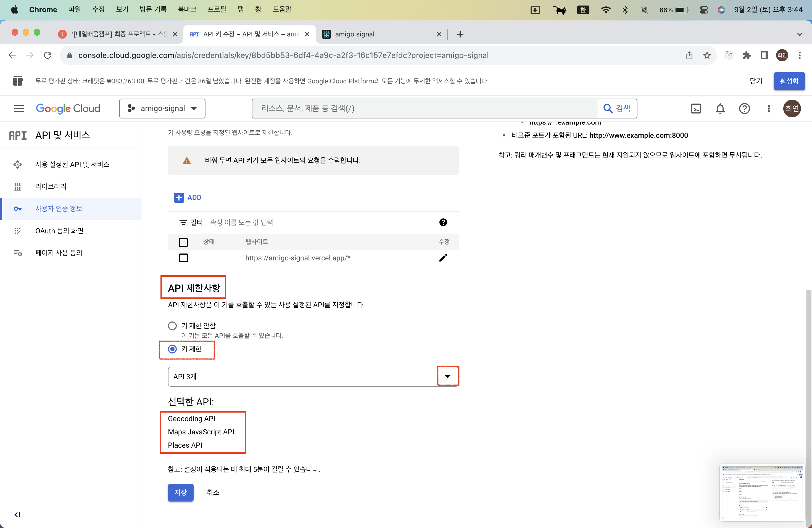Open the amigo-signal project selector dropdown
Image resolution: width=812 pixels, height=528 pixels.
pyautogui.click(x=162, y=109)
